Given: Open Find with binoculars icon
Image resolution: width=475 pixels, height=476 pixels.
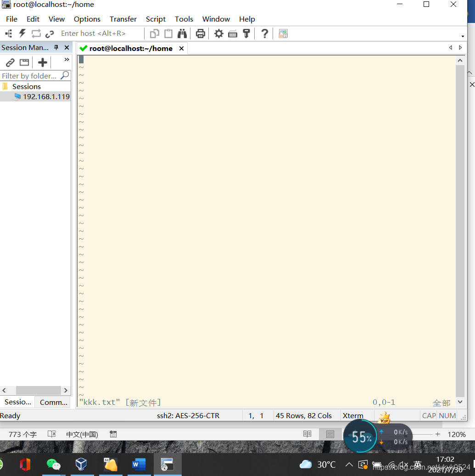Looking at the screenshot, I should point(182,34).
